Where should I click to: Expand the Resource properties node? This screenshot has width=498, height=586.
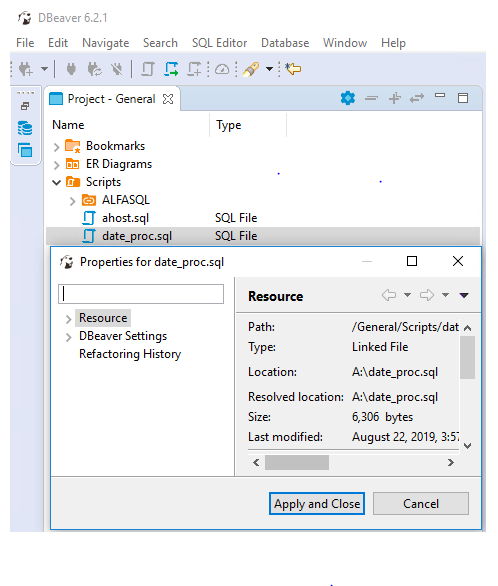(x=68, y=319)
